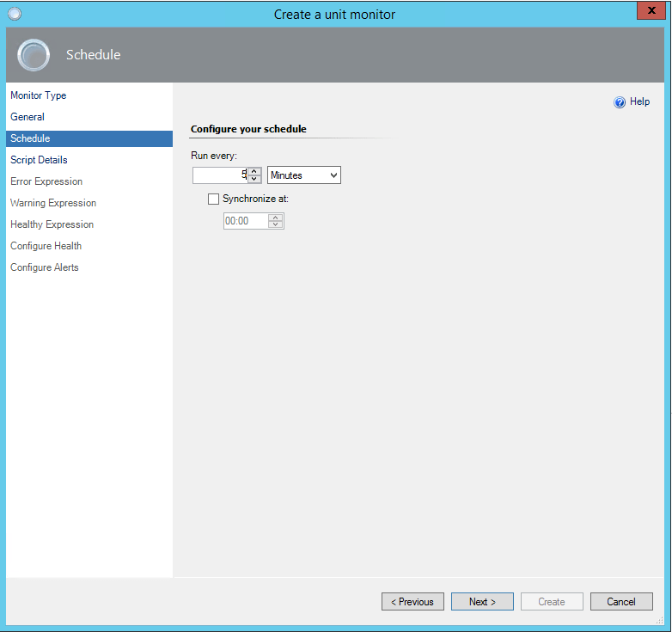
Task: Select the Healthy Expression step
Action: click(x=52, y=224)
